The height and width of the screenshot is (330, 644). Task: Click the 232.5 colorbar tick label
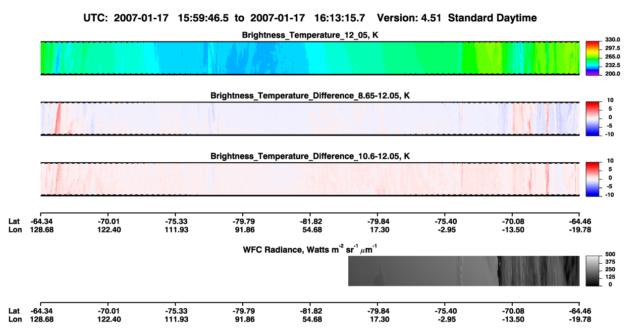point(613,65)
